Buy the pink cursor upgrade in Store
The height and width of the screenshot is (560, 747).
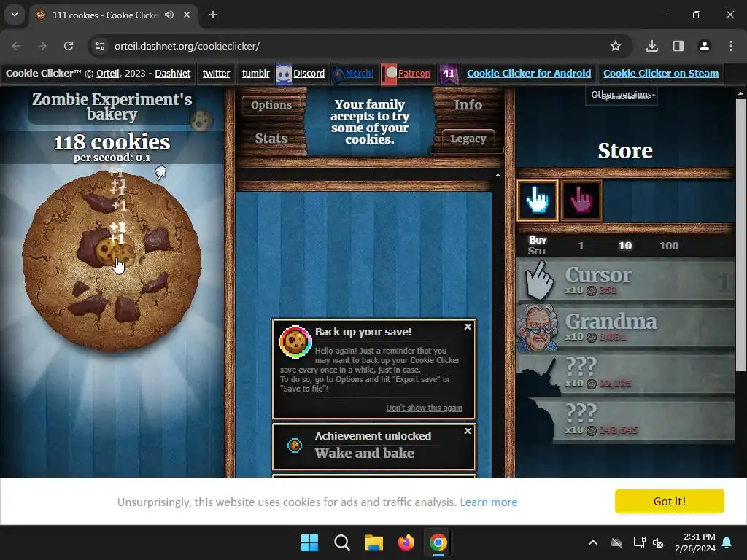click(581, 200)
